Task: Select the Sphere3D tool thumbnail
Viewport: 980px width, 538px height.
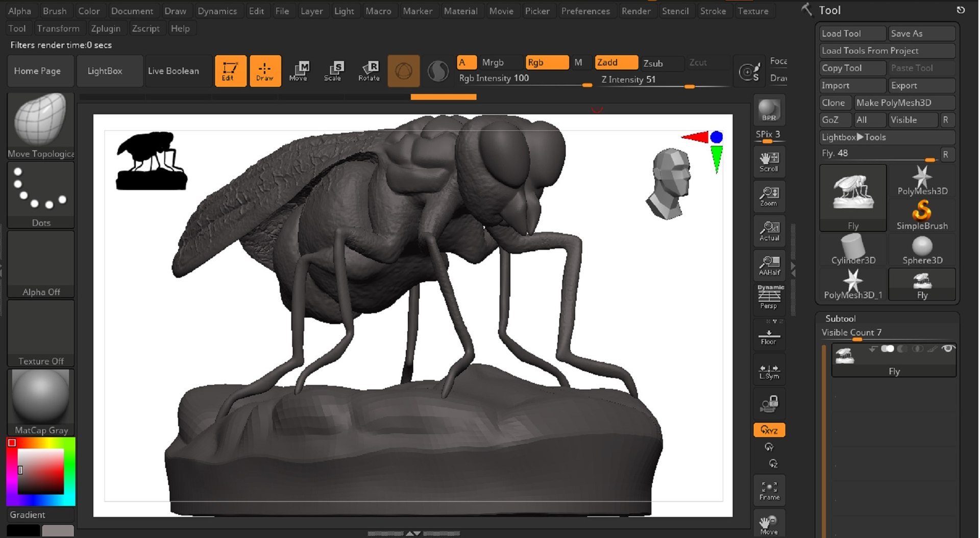Action: coord(922,249)
